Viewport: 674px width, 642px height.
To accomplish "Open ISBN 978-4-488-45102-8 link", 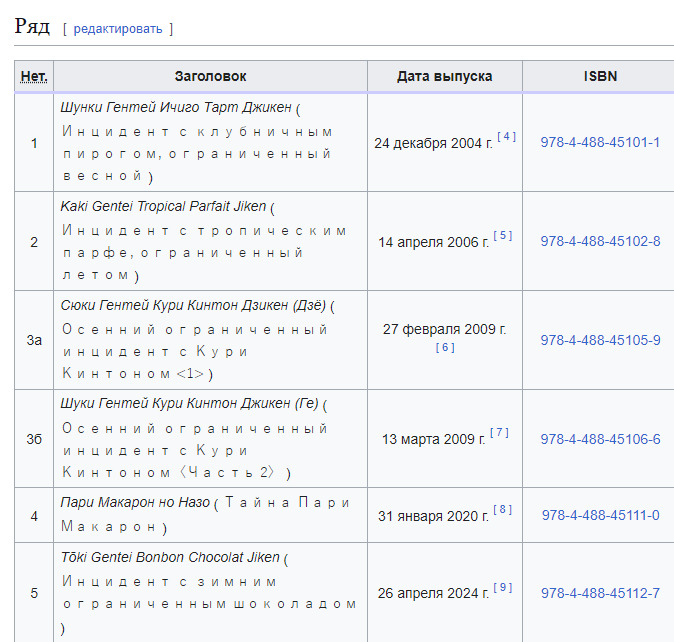I will 600,241.
